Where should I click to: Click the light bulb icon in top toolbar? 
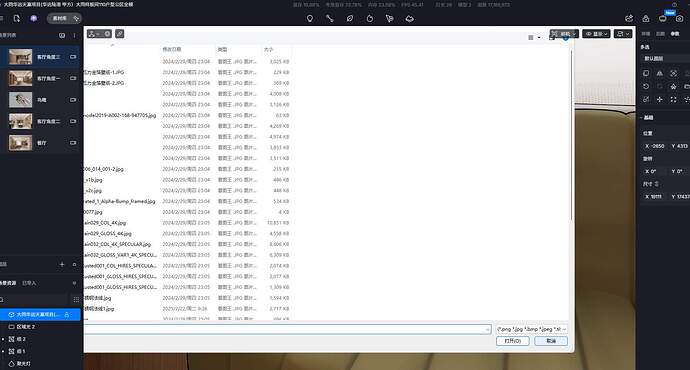coord(310,18)
